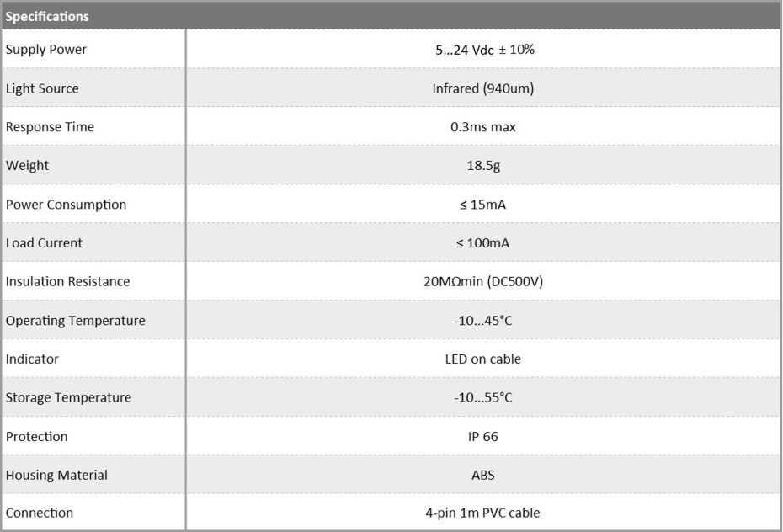The height and width of the screenshot is (532, 783).
Task: Select the Load Current label
Action: 44,243
